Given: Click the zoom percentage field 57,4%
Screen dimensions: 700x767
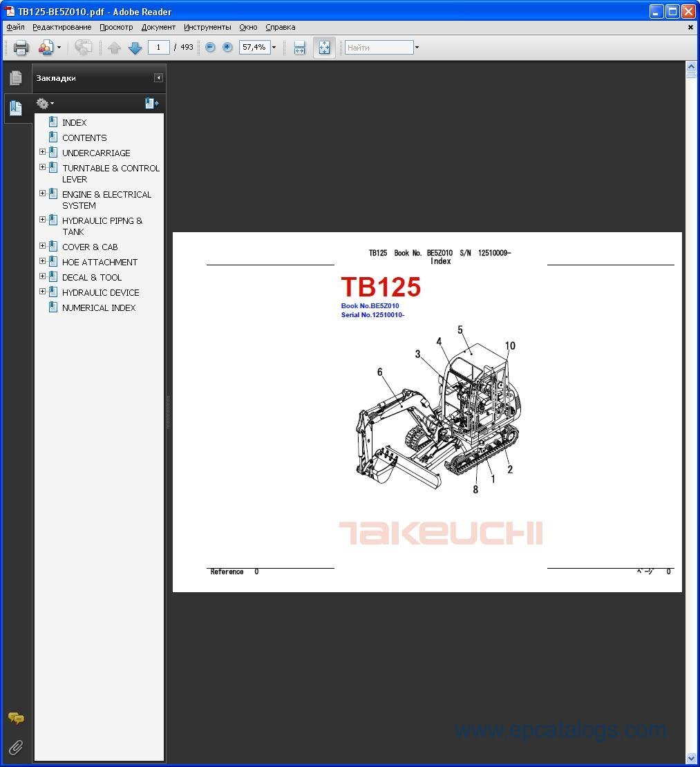Looking at the screenshot, I should (254, 47).
